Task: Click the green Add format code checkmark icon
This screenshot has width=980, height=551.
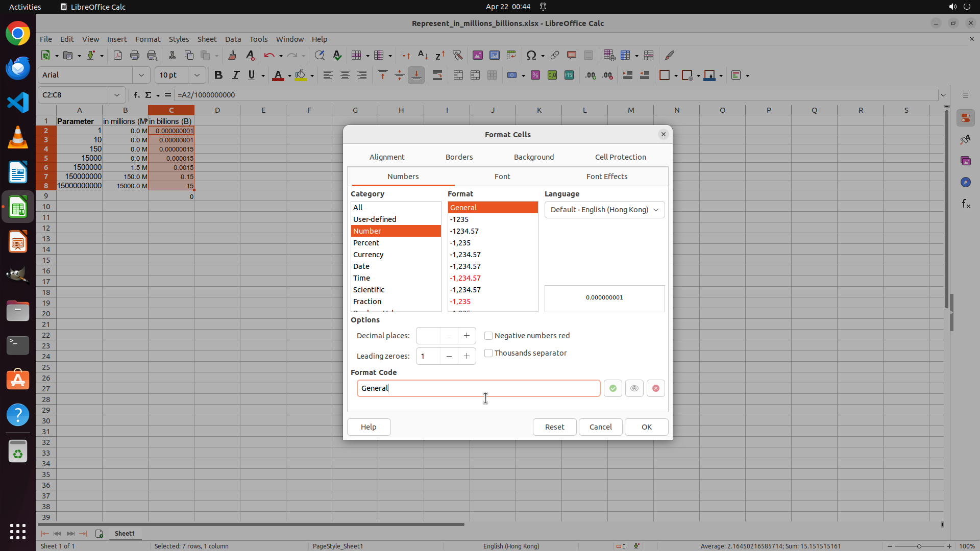Action: pyautogui.click(x=612, y=388)
